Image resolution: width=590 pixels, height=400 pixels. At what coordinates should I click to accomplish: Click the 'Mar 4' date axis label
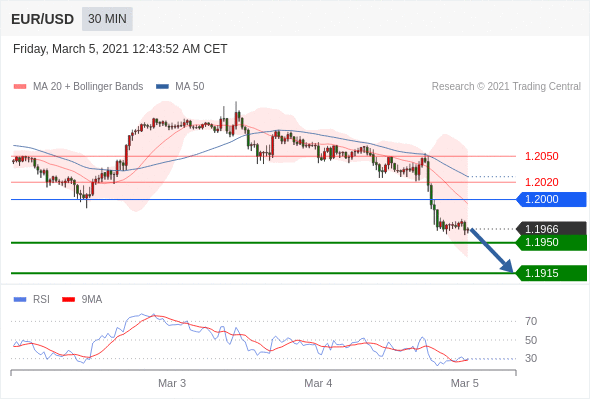(x=318, y=383)
